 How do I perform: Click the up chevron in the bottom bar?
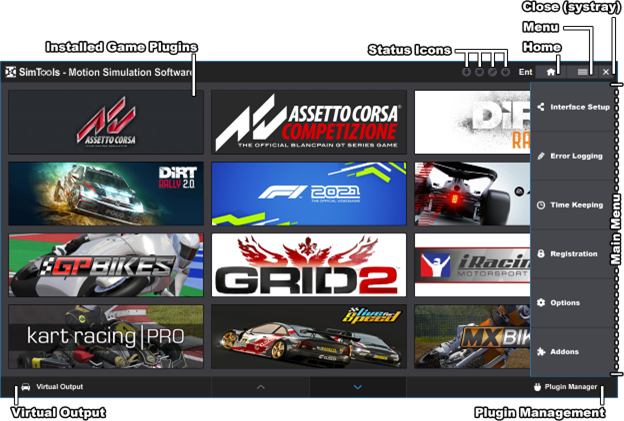click(261, 387)
